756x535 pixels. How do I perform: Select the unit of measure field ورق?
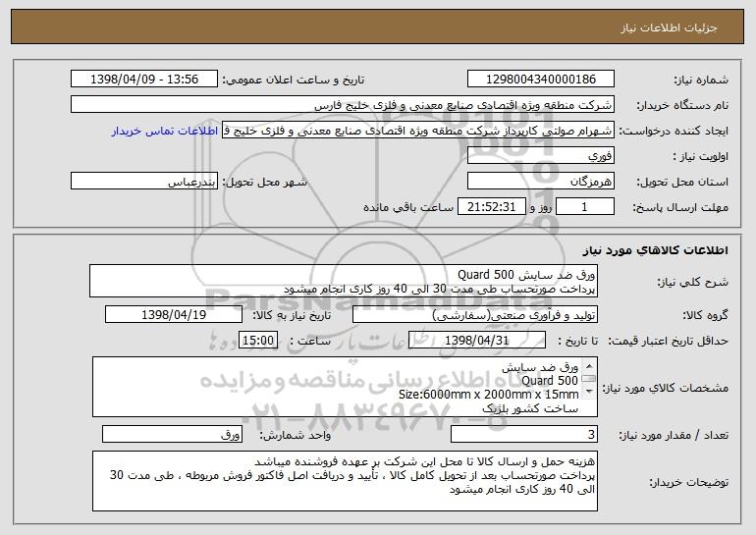[x=172, y=434]
